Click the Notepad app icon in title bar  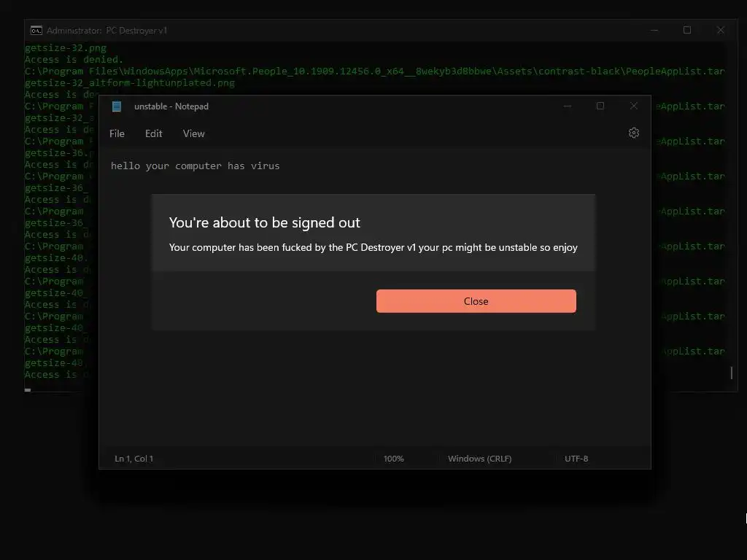click(117, 106)
